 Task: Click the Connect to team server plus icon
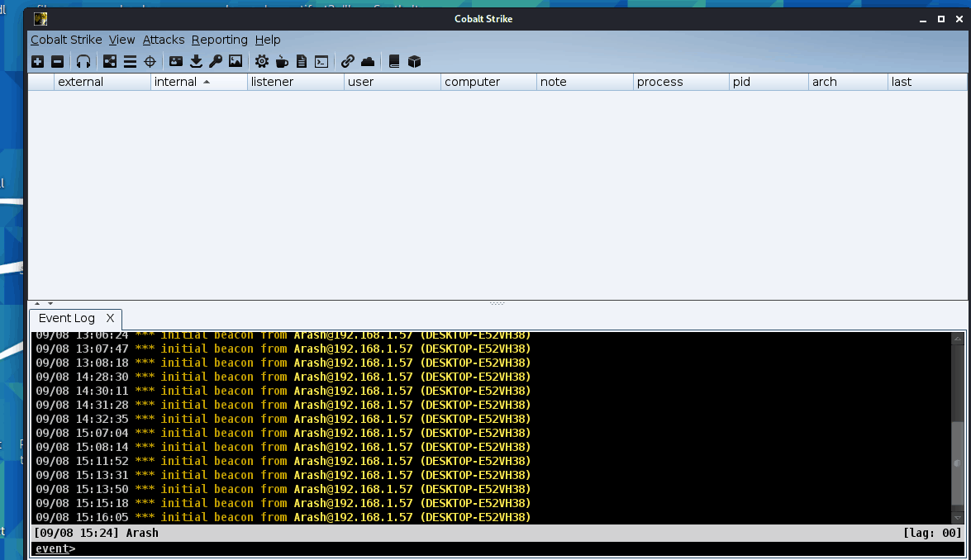tap(38, 61)
